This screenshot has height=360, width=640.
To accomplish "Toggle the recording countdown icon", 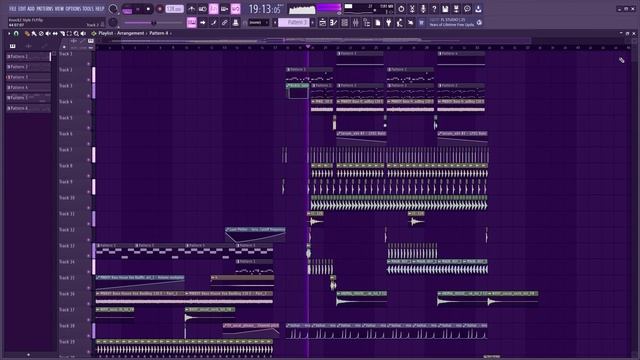I will pos(213,9).
